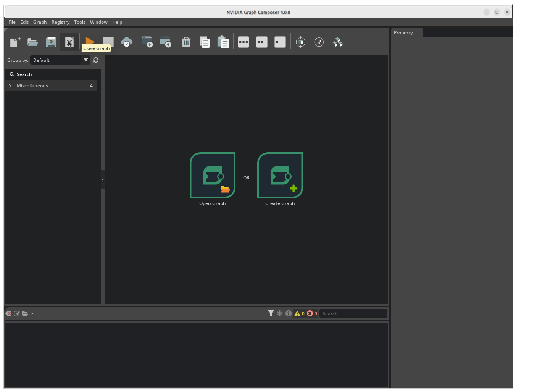Clear the console with the red clear icon
The height and width of the screenshot is (392, 550).
[8, 313]
